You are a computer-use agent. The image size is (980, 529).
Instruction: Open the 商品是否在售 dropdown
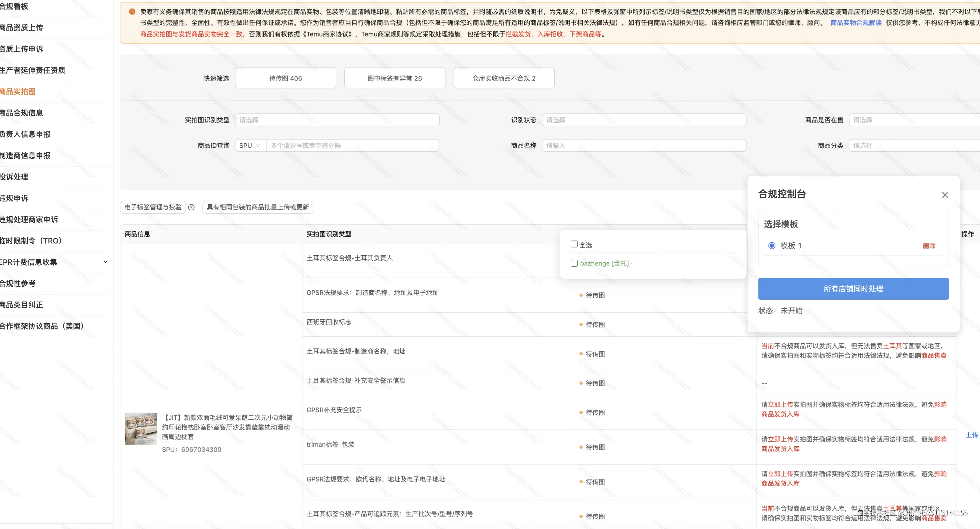coord(913,120)
